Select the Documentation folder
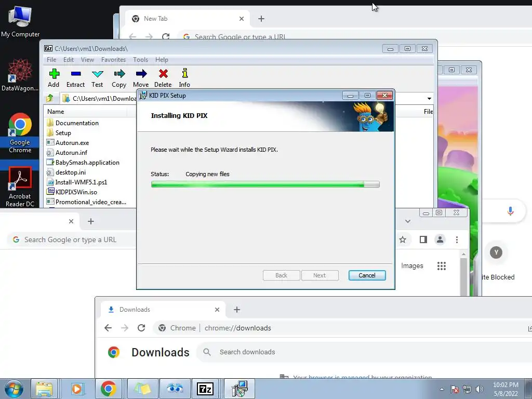Screen dimensions: 532x399 pos(77,123)
